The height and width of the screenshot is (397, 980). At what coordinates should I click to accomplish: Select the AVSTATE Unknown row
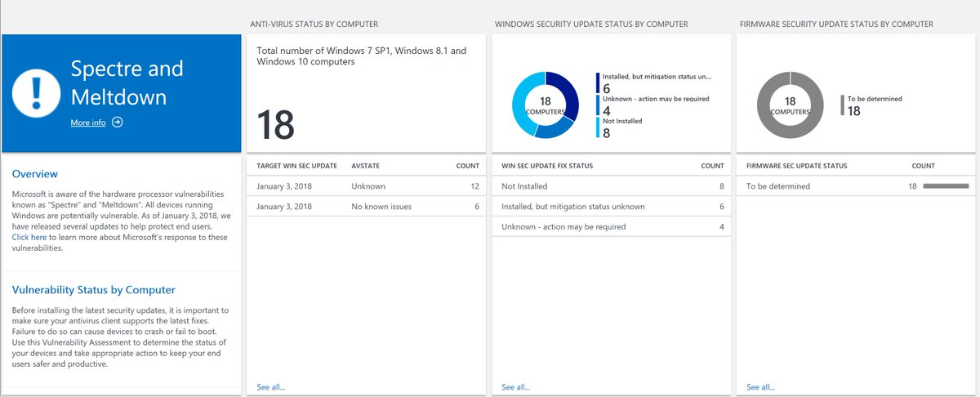pos(367,186)
